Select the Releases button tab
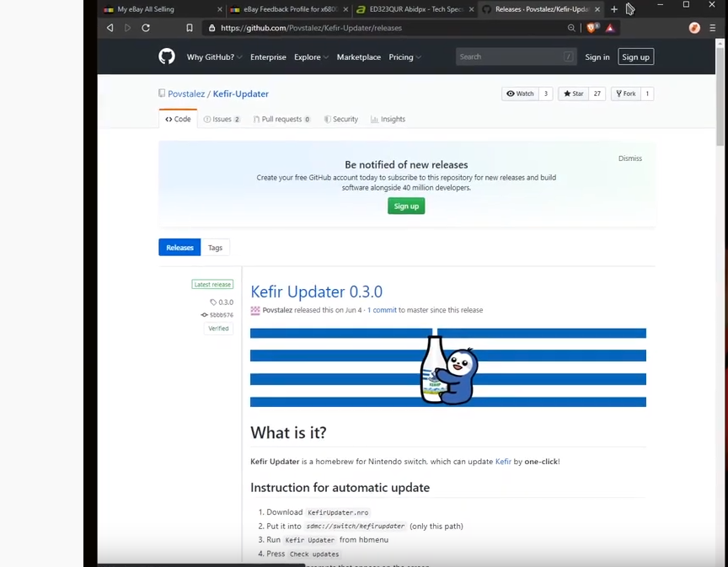This screenshot has width=728, height=567. (179, 248)
